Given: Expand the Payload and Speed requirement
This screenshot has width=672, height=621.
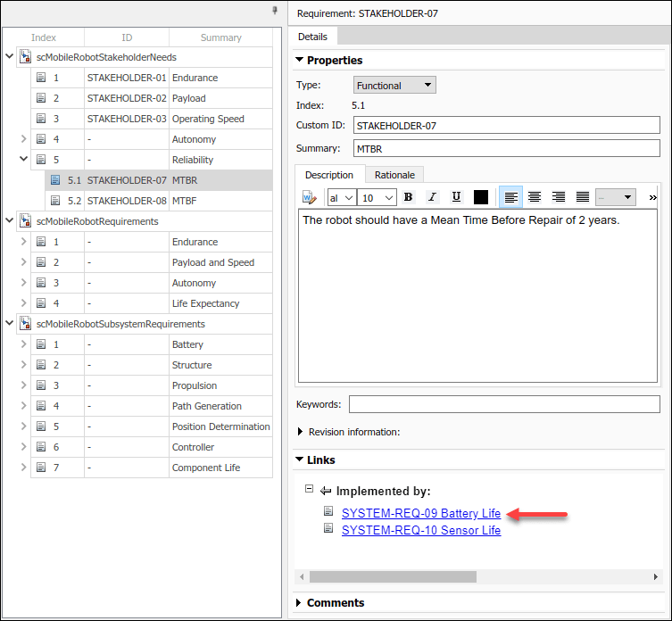Looking at the screenshot, I should coord(23,261).
